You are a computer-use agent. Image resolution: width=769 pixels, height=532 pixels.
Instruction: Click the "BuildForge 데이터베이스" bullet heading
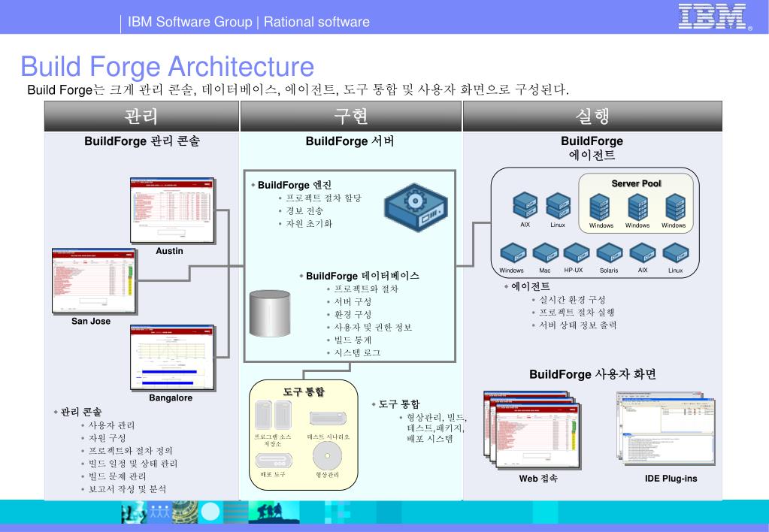362,276
